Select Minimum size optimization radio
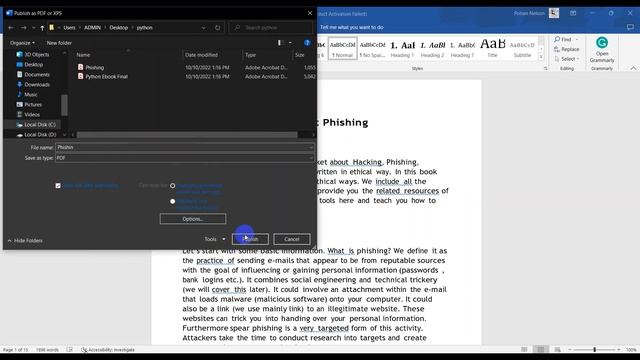The width and height of the screenshot is (640, 360). click(x=173, y=201)
